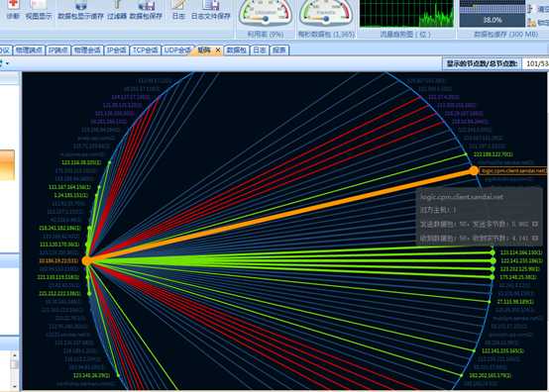The width and height of the screenshot is (549, 392).
Task: Switch to the TCP会话 tab
Action: click(x=145, y=50)
